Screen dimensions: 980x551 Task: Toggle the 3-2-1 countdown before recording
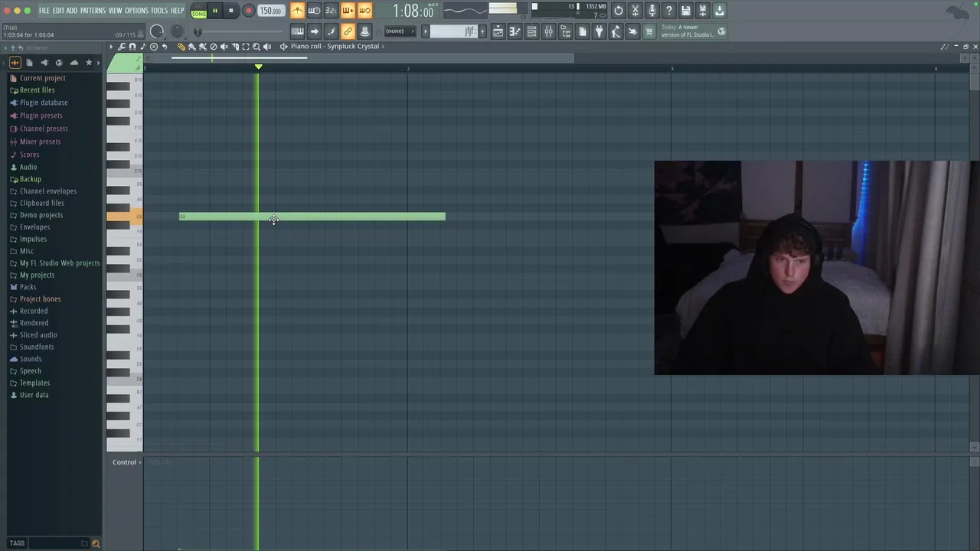point(331,11)
